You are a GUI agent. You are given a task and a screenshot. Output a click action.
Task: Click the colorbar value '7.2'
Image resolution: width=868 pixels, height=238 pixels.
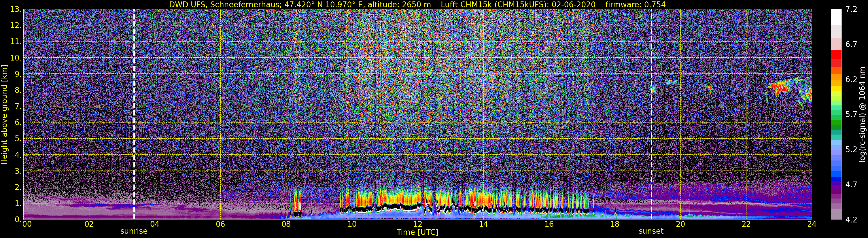(851, 10)
